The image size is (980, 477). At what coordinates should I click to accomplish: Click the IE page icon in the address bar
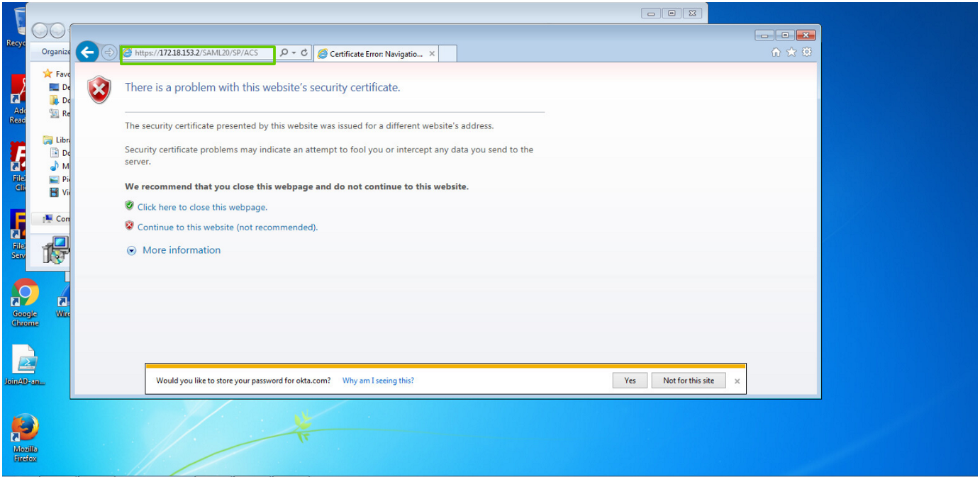128,53
